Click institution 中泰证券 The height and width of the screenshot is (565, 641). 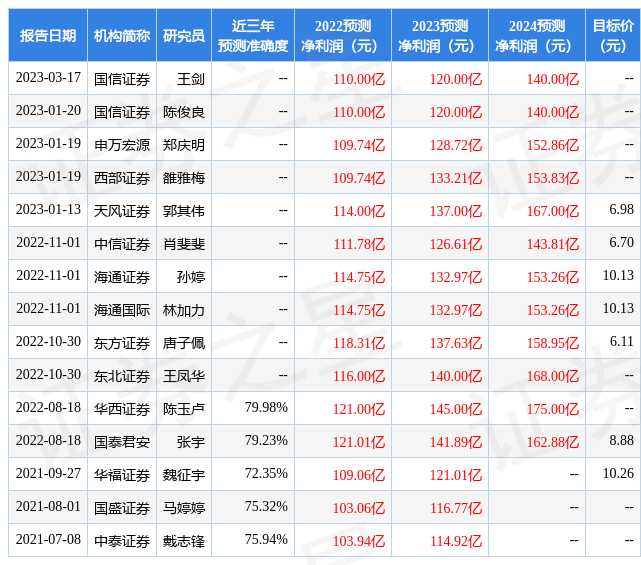click(x=122, y=541)
